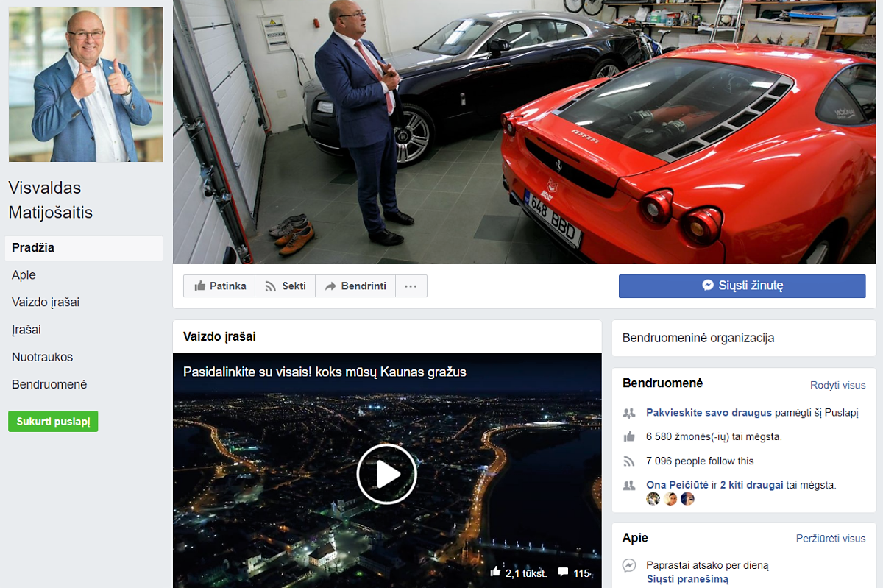Click the Siųsti pranešimą link
Screen dimensions: 883x588
[687, 579]
